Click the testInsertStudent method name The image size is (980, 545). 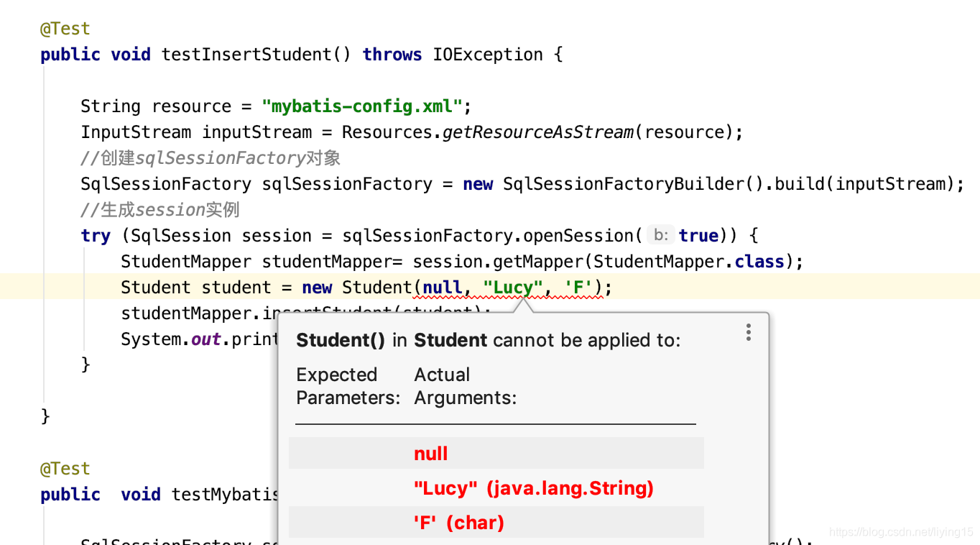[x=246, y=55]
